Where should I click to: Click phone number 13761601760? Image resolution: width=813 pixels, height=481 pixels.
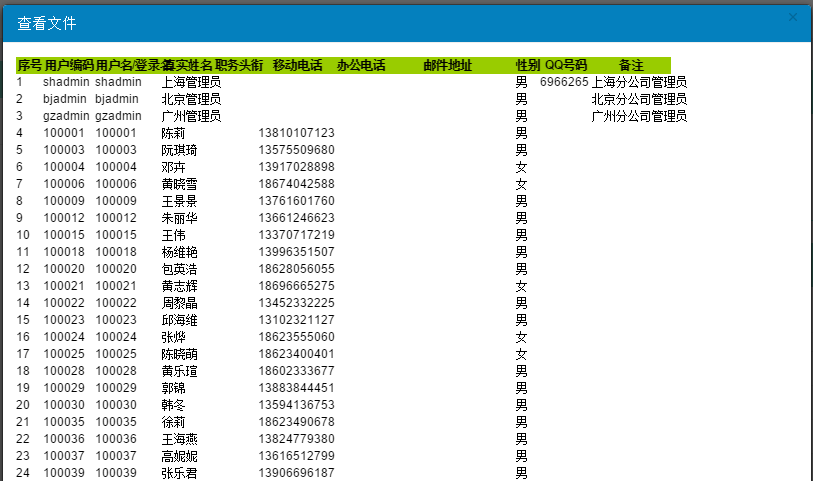[x=297, y=201]
